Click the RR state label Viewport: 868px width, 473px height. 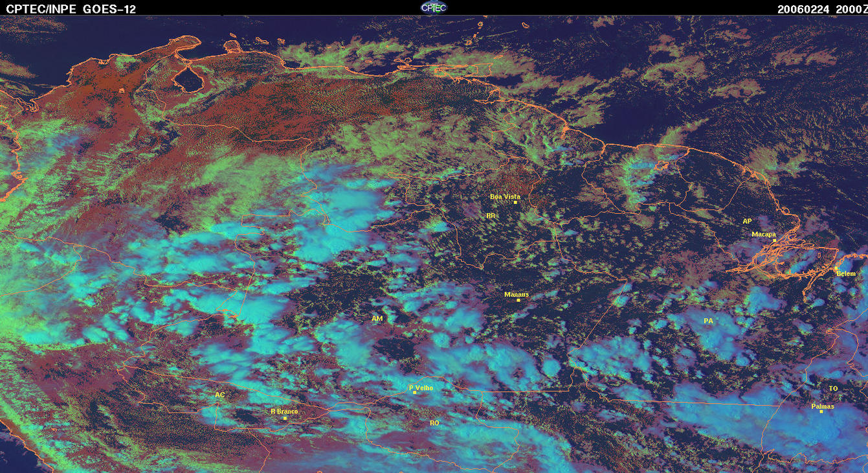pos(490,216)
